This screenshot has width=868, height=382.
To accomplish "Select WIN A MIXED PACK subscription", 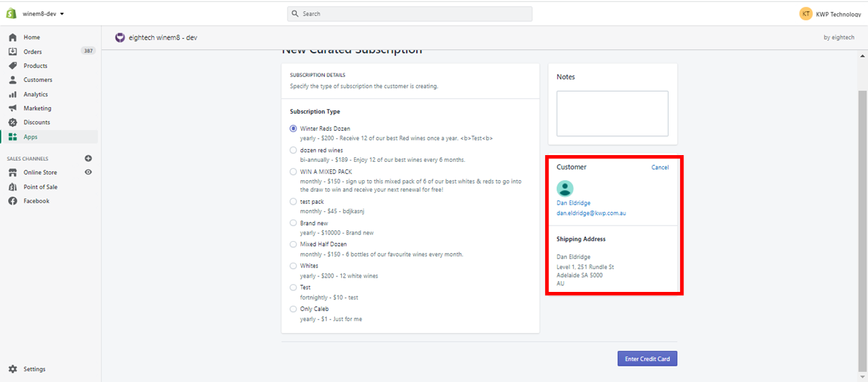I will (x=293, y=172).
